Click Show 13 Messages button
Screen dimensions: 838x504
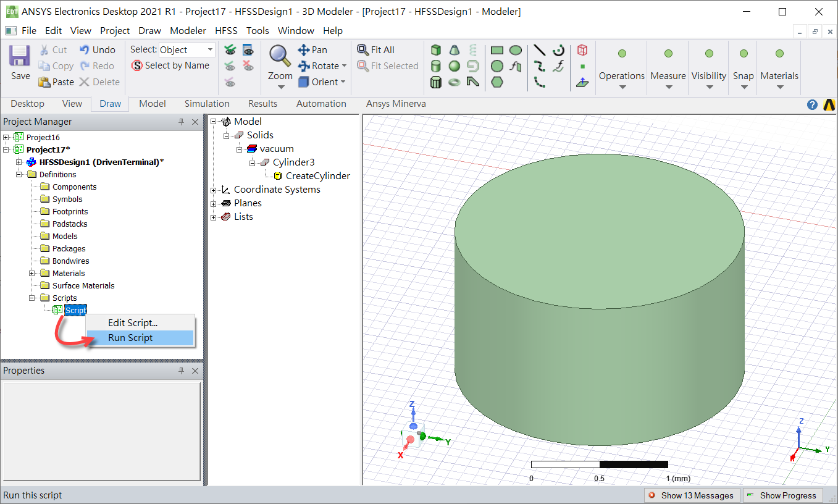coord(691,495)
